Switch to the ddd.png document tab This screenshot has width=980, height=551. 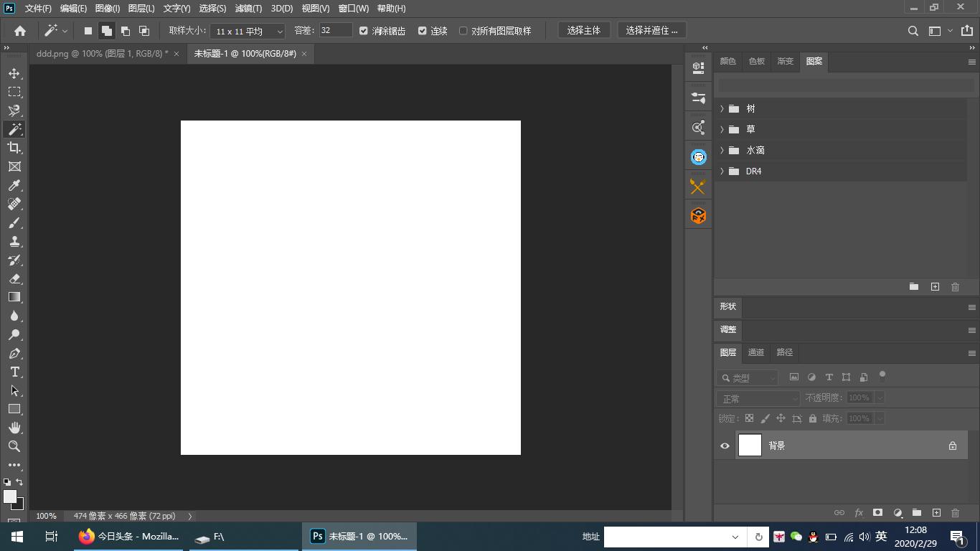(x=102, y=54)
